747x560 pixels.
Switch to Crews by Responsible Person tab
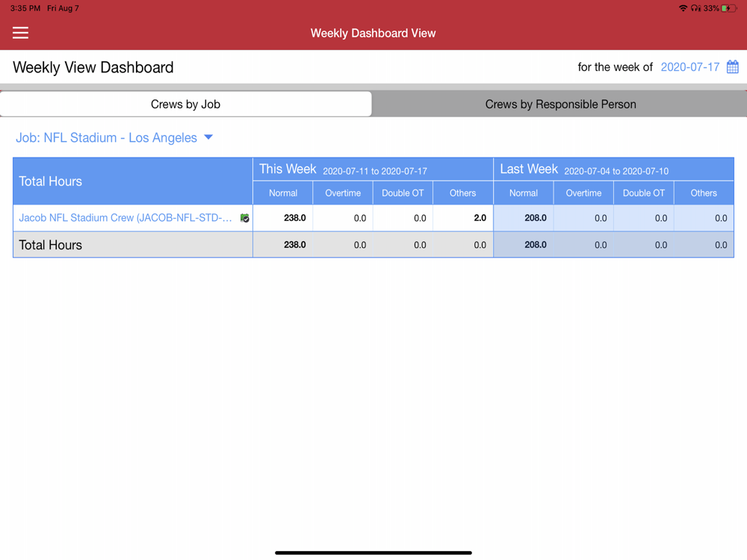click(x=560, y=104)
